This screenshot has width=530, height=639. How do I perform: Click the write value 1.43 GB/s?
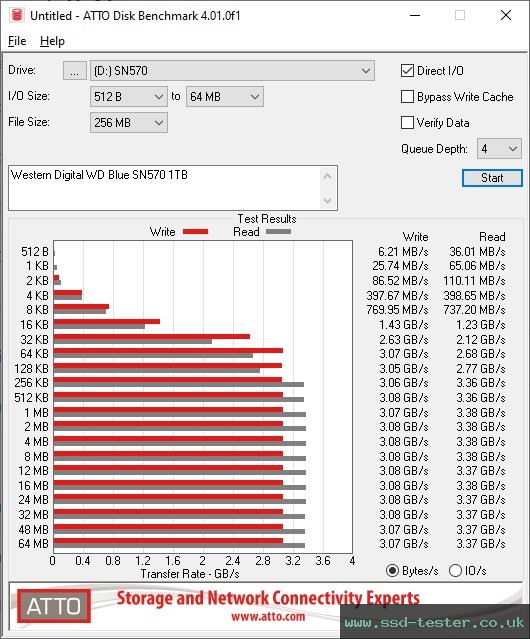click(404, 325)
